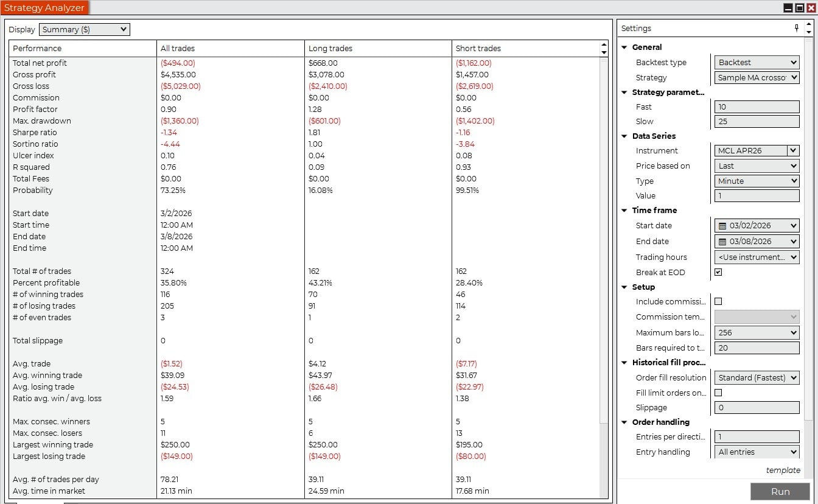Enable the Include commission checkbox
Screen dimensions: 818x504
(718, 301)
